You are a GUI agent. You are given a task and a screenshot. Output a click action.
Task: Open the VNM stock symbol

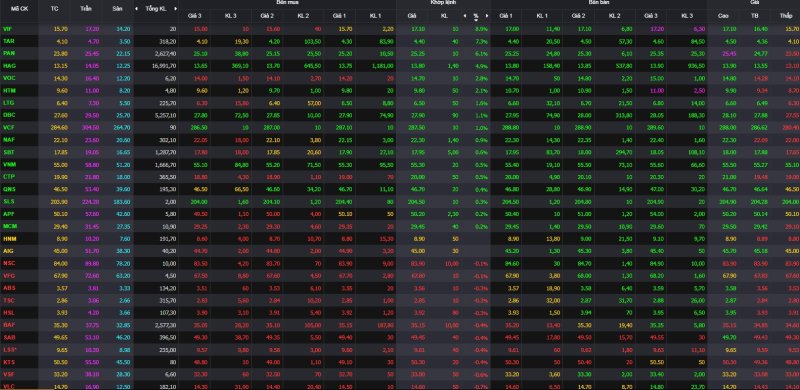9,164
